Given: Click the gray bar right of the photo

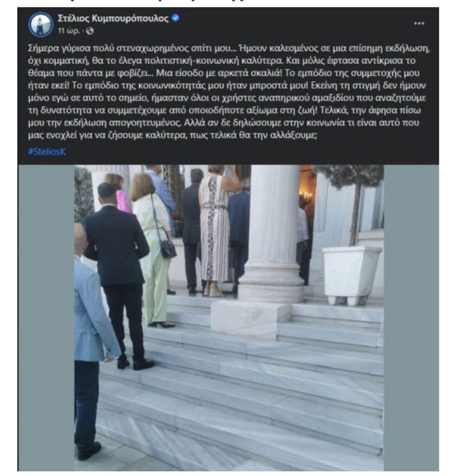Looking at the screenshot, I should (x=411, y=318).
